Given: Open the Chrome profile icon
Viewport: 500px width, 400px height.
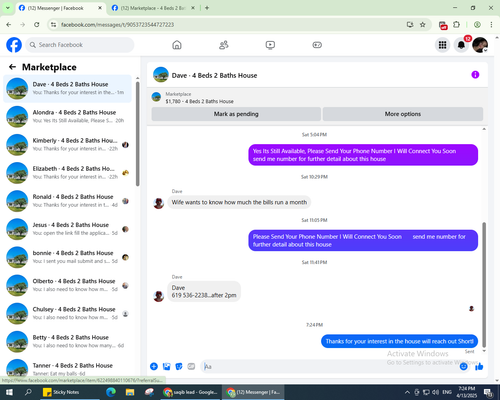Looking at the screenshot, I should (477, 25).
